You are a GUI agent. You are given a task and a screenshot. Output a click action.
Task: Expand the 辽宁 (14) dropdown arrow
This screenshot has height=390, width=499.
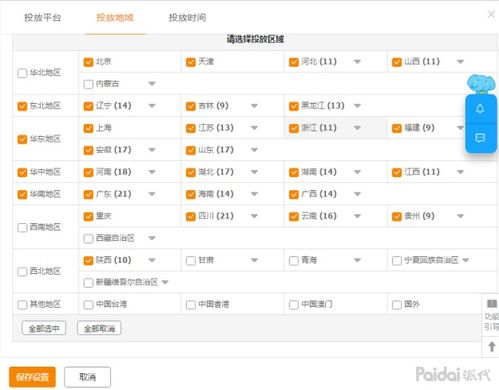coord(152,106)
